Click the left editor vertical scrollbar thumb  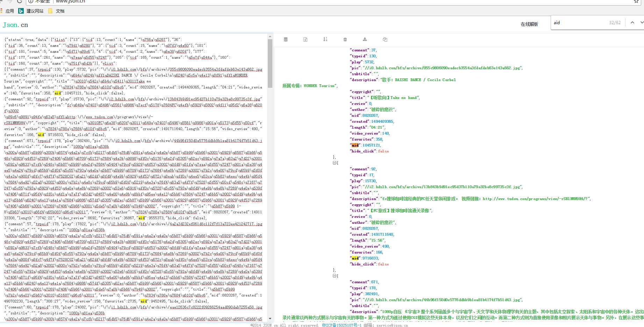click(x=270, y=63)
